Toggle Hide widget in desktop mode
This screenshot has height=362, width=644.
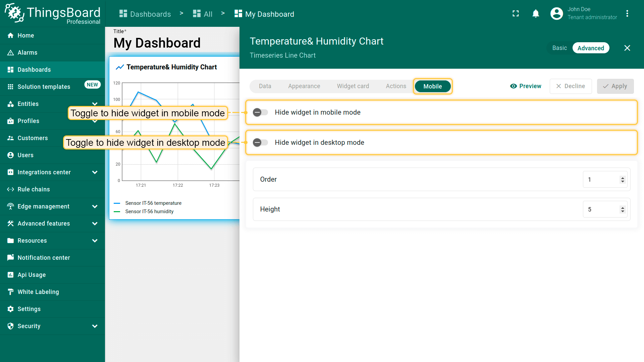260,142
